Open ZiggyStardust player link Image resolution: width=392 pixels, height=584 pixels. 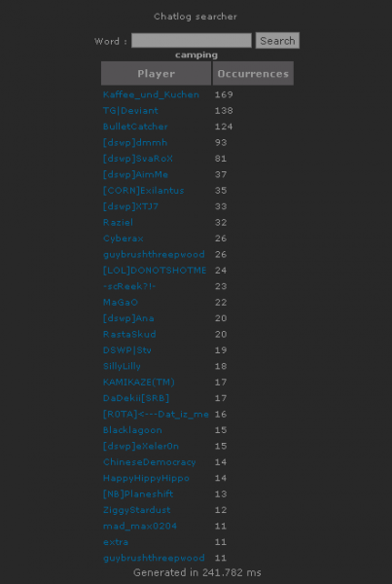coord(137,510)
